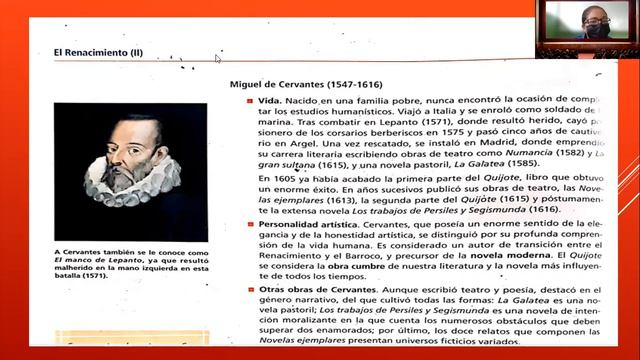
Task: Click the Cervantes portrait image
Action: [x=131, y=172]
